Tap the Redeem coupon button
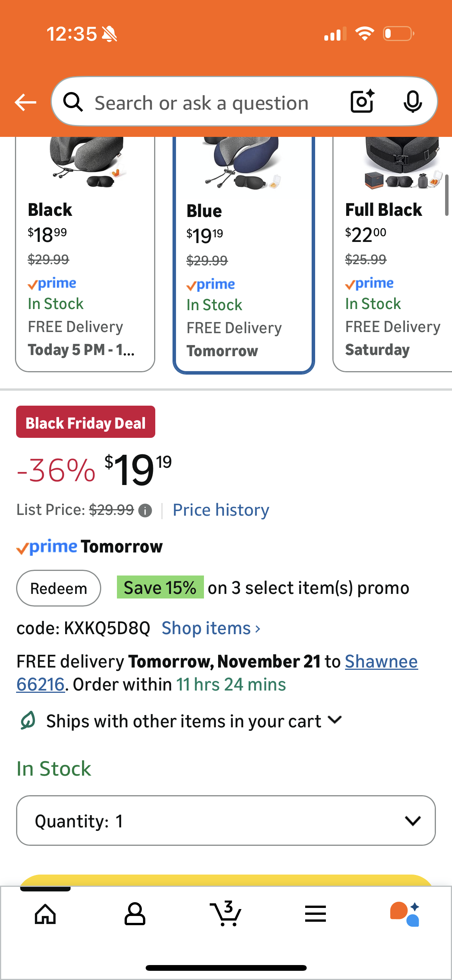Screen dimensions: 452x980 (59, 588)
